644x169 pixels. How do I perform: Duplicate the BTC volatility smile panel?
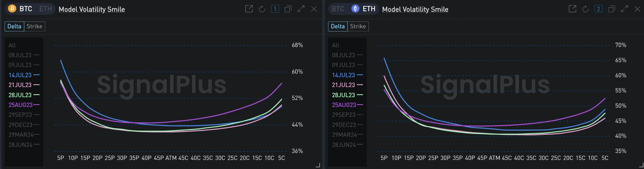(x=288, y=9)
